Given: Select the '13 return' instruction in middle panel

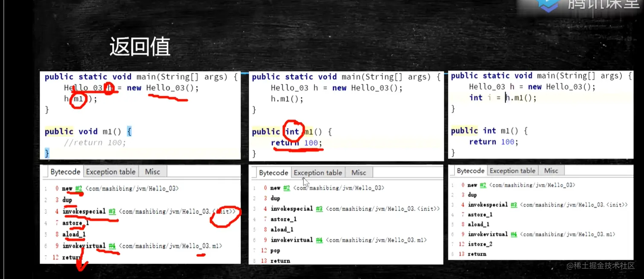Looking at the screenshot, I should [276, 261].
